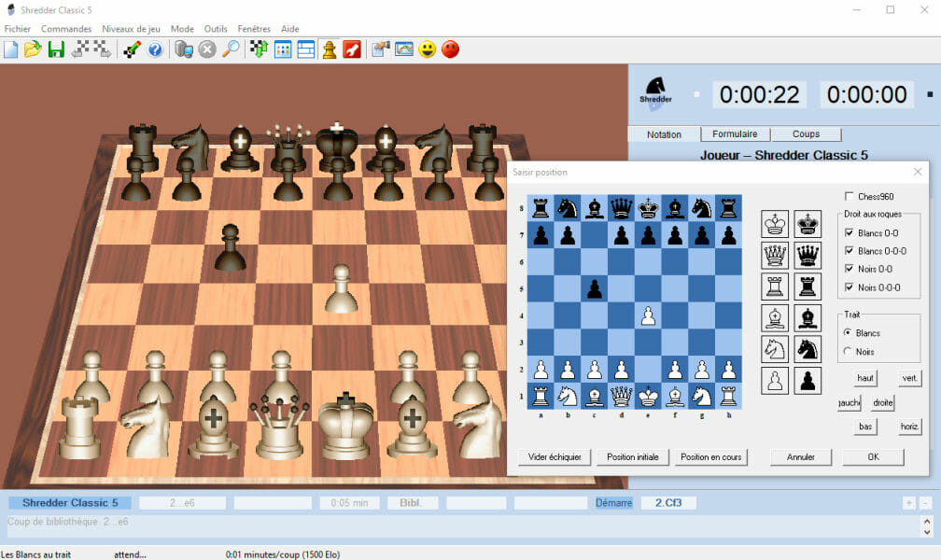Select the white bishop piece in palette

[775, 318]
